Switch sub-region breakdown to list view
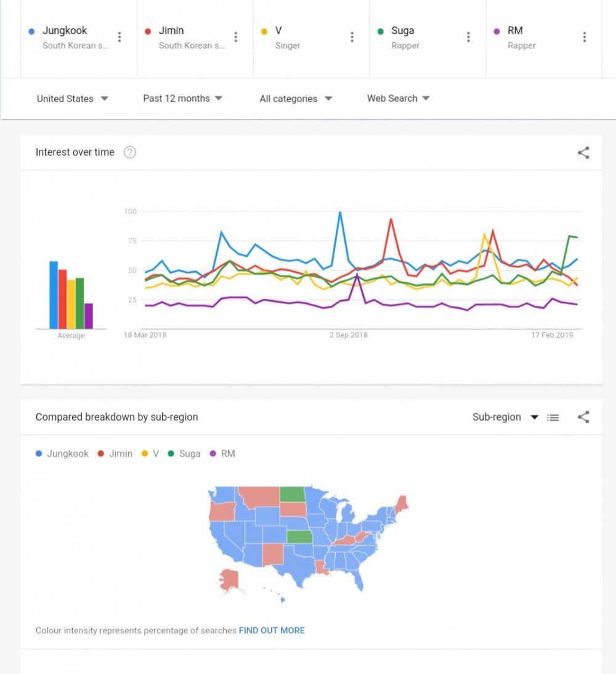616x674 pixels. pyautogui.click(x=553, y=417)
